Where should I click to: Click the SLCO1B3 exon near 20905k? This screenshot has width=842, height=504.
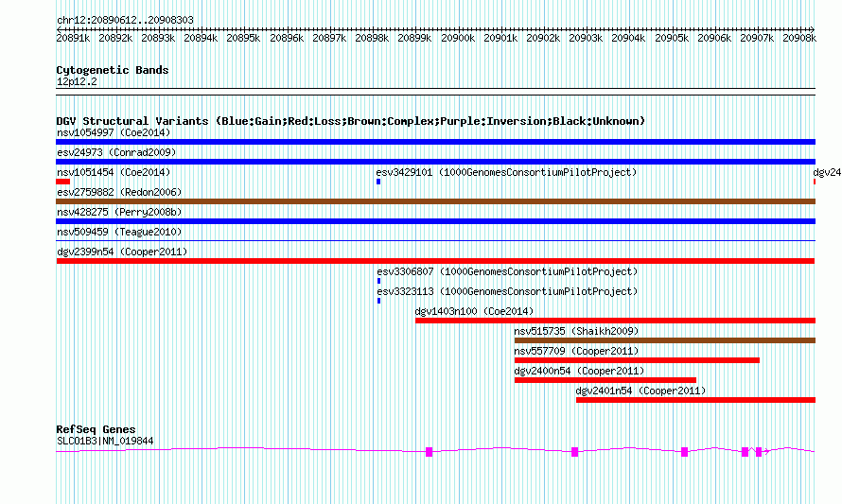685,452
